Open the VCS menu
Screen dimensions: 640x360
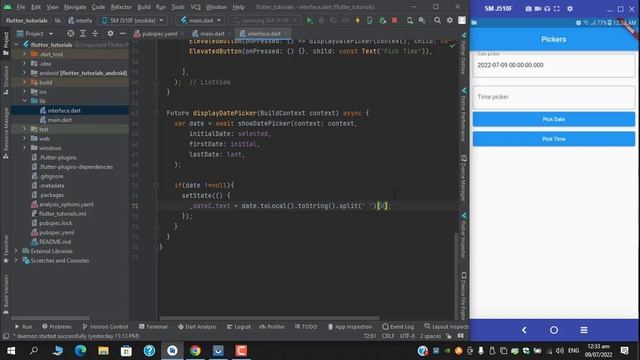(x=196, y=7)
